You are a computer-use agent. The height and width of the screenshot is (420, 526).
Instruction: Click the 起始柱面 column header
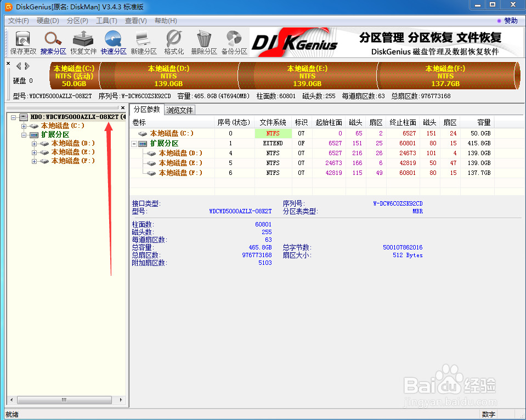click(x=329, y=122)
